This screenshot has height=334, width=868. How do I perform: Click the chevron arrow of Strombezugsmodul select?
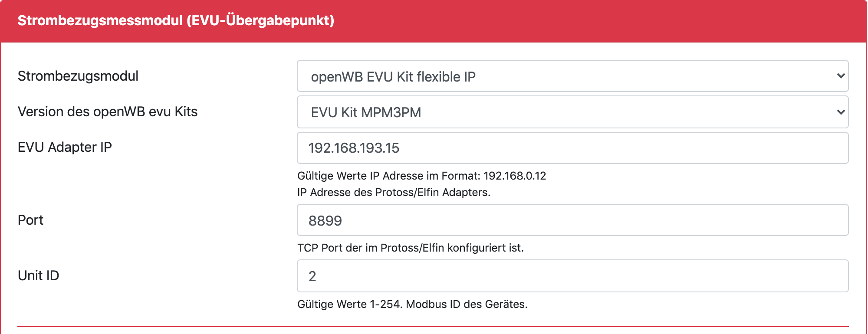(x=840, y=76)
